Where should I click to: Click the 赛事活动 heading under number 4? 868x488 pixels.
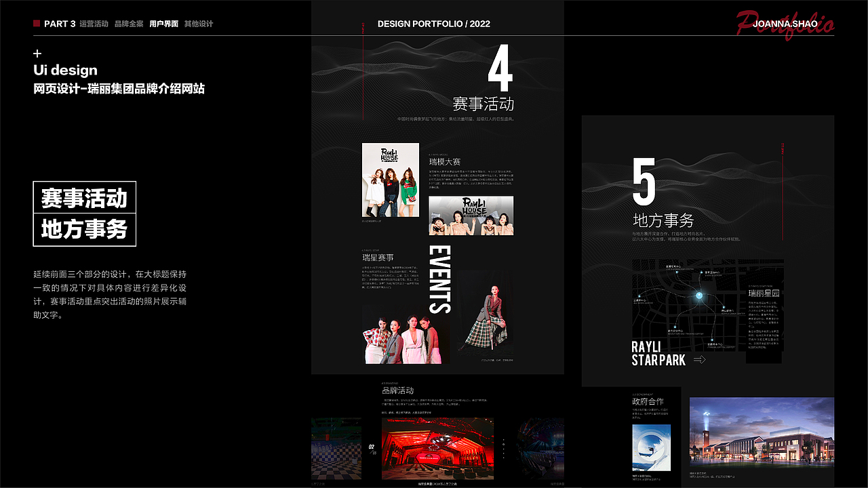pyautogui.click(x=483, y=104)
